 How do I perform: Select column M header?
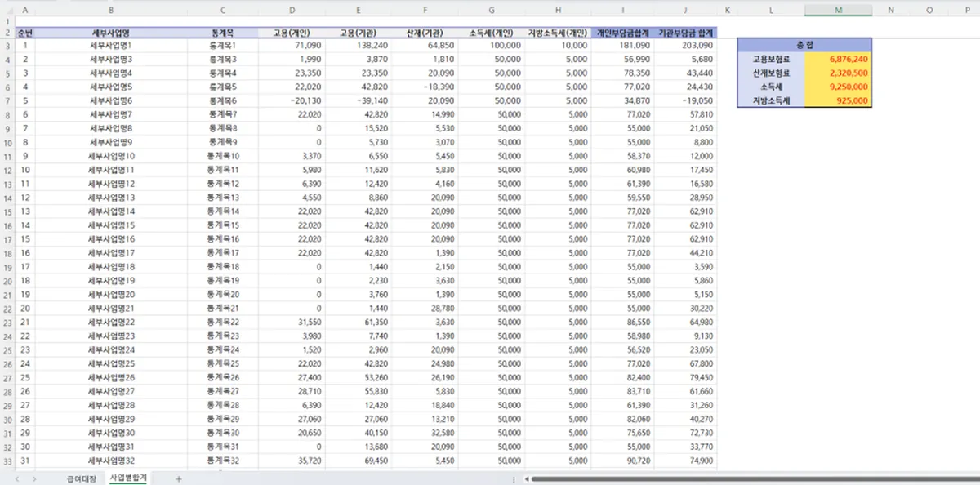[838, 11]
